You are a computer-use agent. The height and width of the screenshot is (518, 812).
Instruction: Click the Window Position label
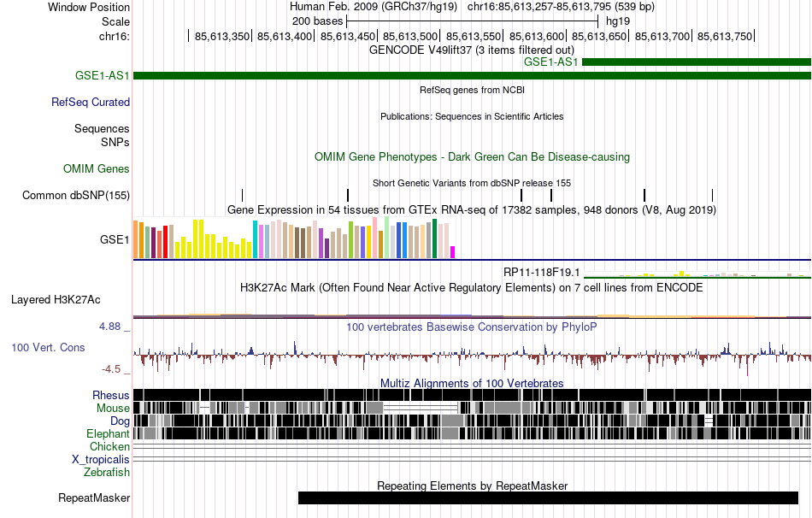tap(89, 7)
